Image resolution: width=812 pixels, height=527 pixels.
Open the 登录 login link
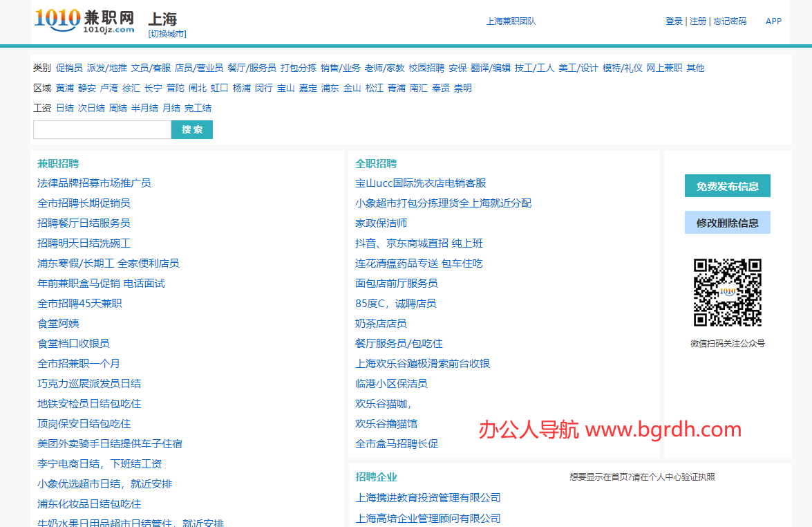click(x=674, y=21)
